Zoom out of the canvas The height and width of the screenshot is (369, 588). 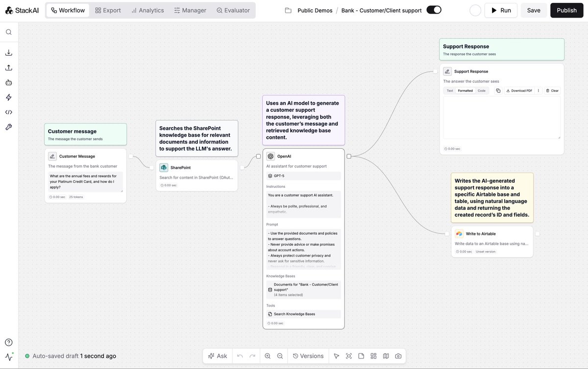[280, 356]
